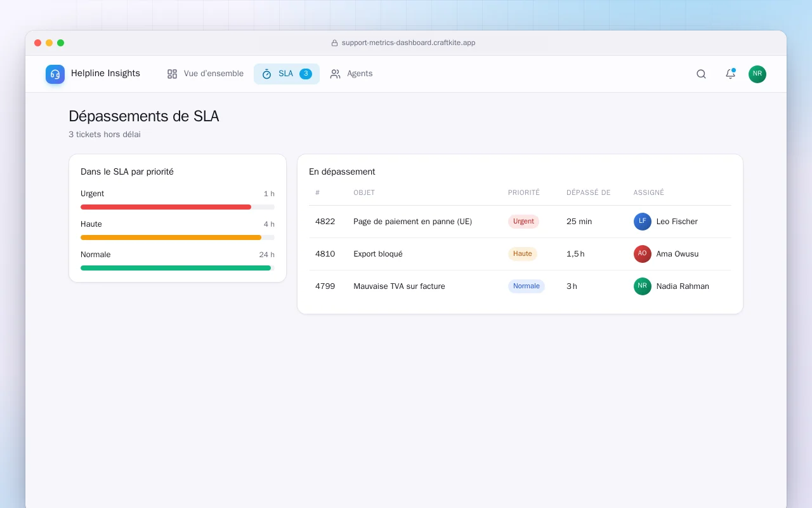Click the Haute priority badge in table
Screen dimensions: 812x508
[x=523, y=254]
